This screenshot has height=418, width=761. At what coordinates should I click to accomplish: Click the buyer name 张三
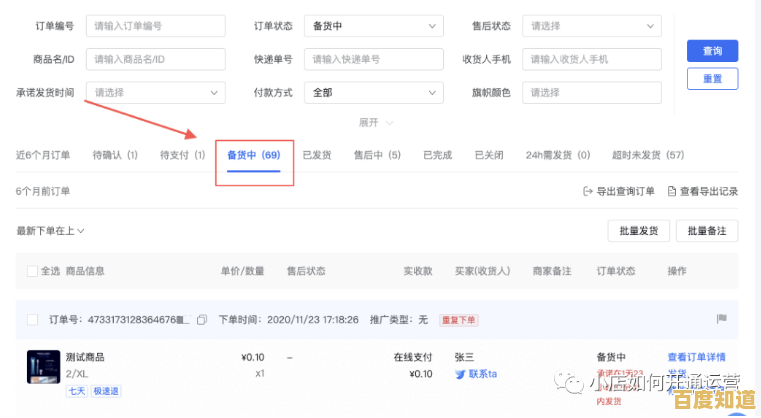click(x=464, y=357)
